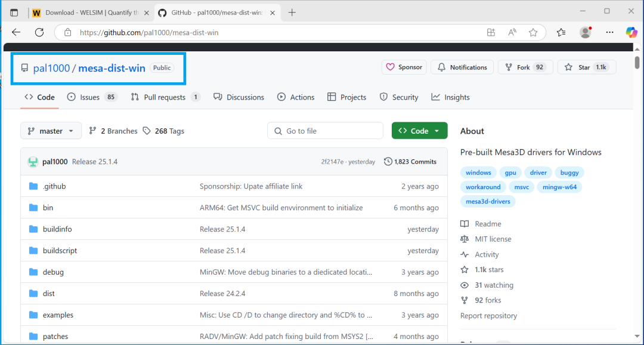Click the Read aloud icon in address bar

(512, 32)
